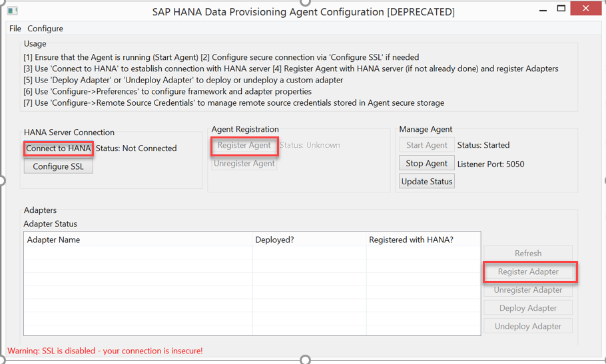The width and height of the screenshot is (606, 364).
Task: Open the File menu
Action: click(15, 29)
